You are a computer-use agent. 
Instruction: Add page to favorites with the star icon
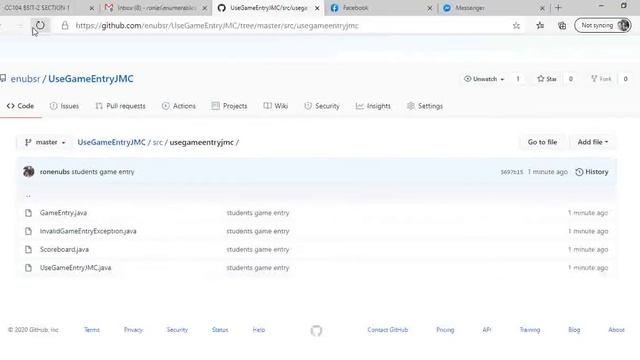tap(516, 26)
